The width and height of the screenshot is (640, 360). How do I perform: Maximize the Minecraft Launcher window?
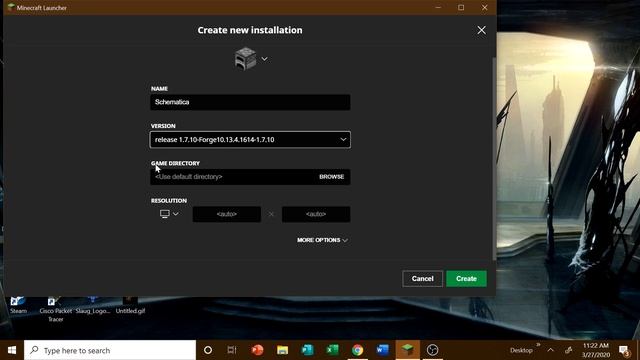[461, 7]
